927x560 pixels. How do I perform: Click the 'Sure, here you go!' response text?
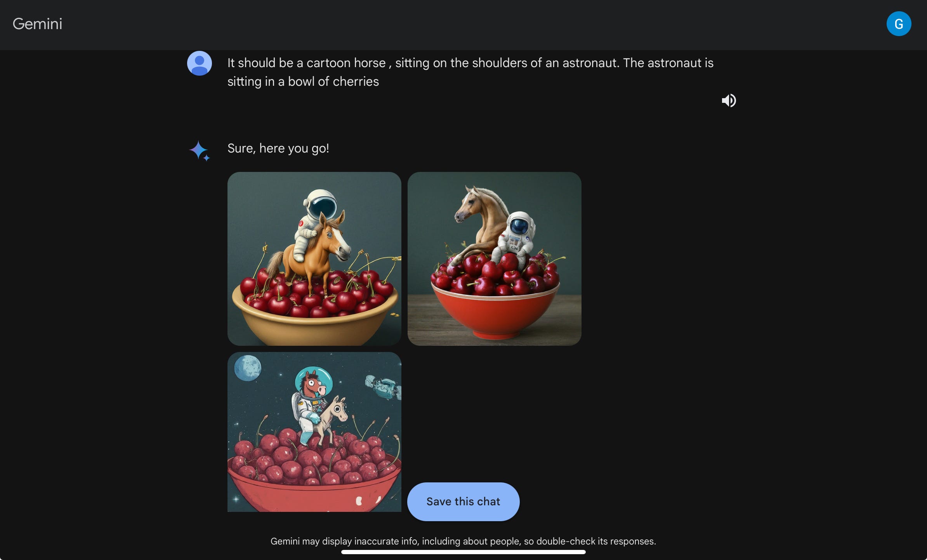click(278, 148)
